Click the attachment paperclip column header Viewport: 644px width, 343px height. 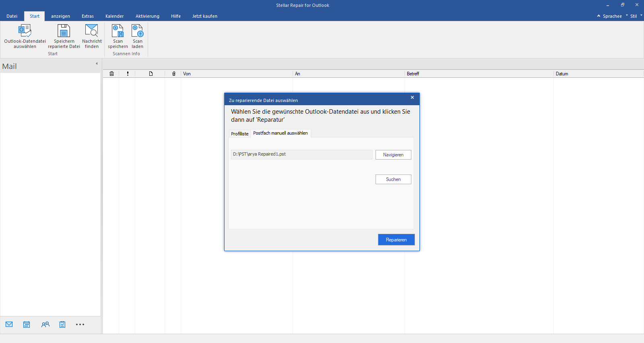point(174,74)
